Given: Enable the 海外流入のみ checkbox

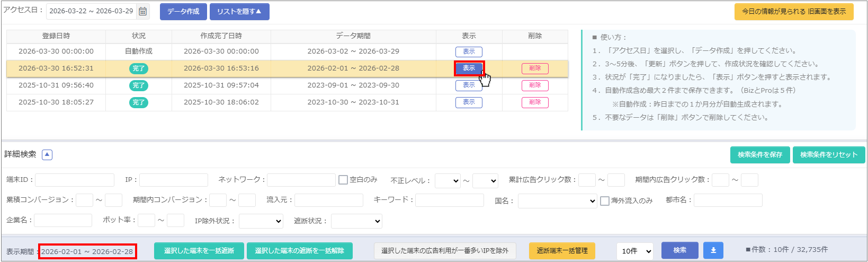Looking at the screenshot, I should click(605, 201).
